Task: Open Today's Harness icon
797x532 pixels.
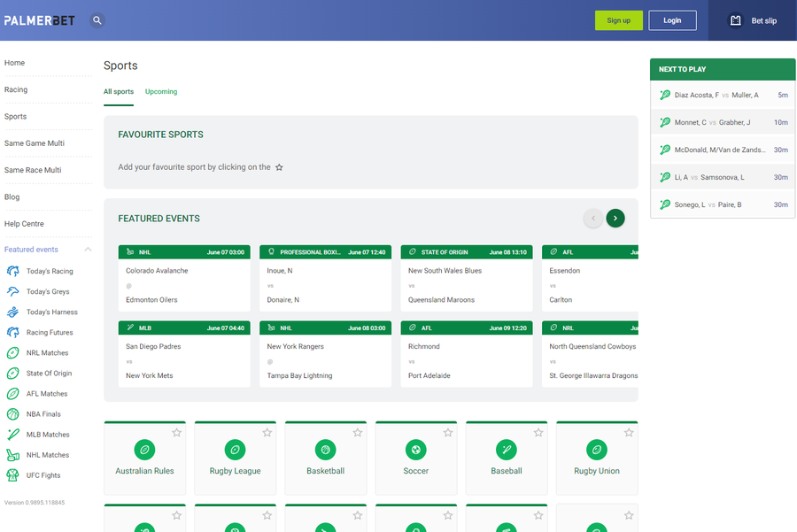Action: (12, 312)
